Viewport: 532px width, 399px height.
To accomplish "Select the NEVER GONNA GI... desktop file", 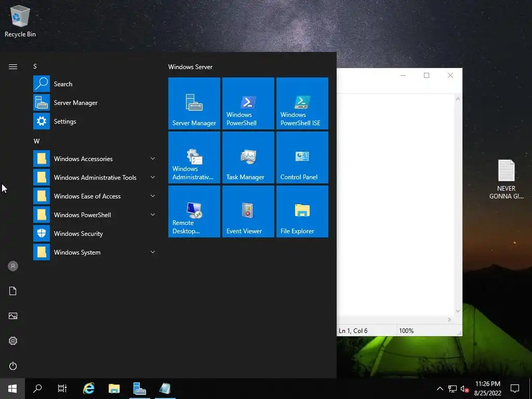I will (506, 179).
